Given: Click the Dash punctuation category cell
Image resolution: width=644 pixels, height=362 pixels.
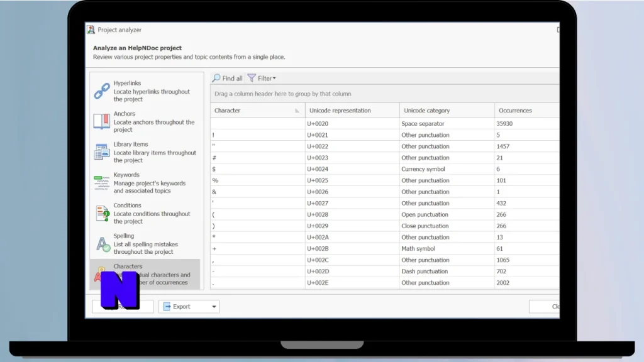Looking at the screenshot, I should click(x=447, y=271).
